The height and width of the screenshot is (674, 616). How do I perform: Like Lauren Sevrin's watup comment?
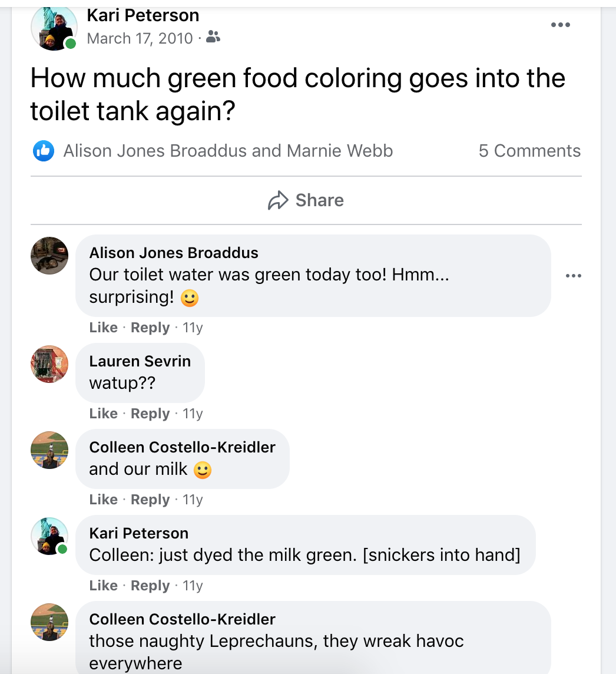click(x=103, y=414)
